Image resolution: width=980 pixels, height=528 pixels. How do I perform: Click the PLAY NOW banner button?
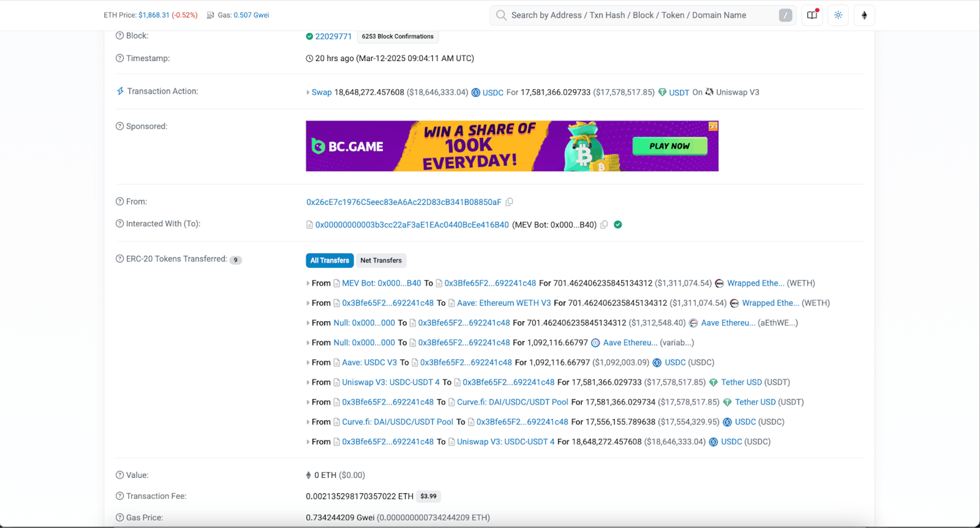[x=669, y=146]
